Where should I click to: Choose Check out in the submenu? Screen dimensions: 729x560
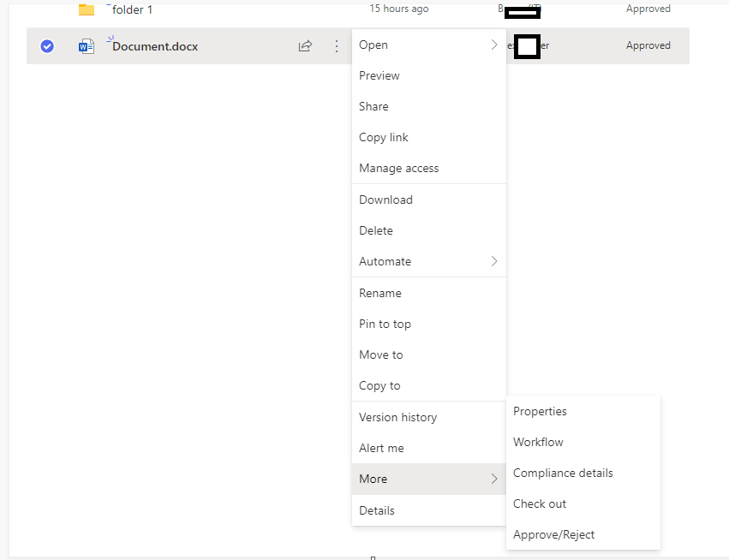(583, 503)
